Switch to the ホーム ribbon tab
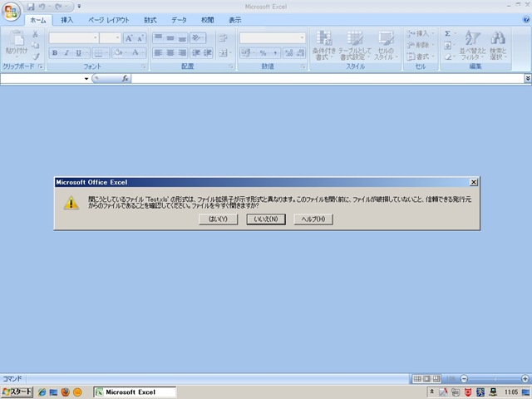The image size is (532, 399). point(38,20)
